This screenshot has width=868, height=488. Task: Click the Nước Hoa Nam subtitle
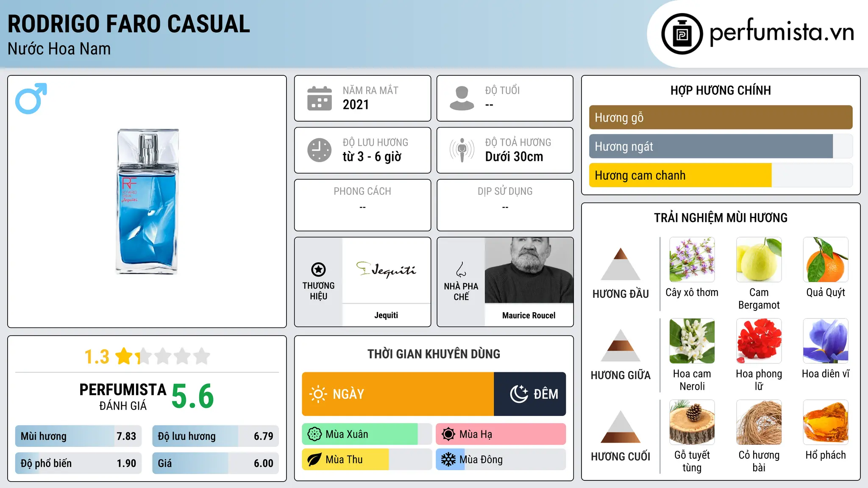(59, 49)
